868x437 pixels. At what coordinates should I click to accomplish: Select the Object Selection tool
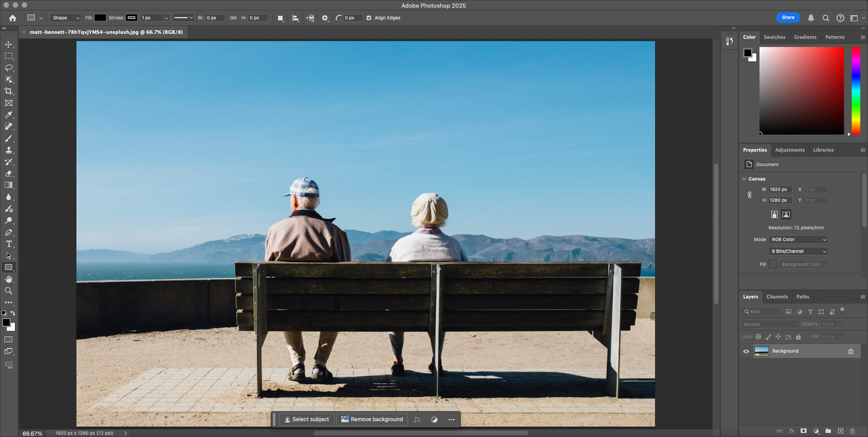click(x=9, y=79)
